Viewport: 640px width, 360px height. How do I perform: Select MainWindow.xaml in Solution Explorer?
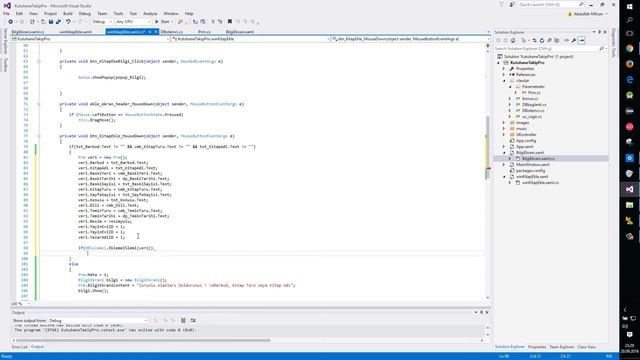point(532,164)
